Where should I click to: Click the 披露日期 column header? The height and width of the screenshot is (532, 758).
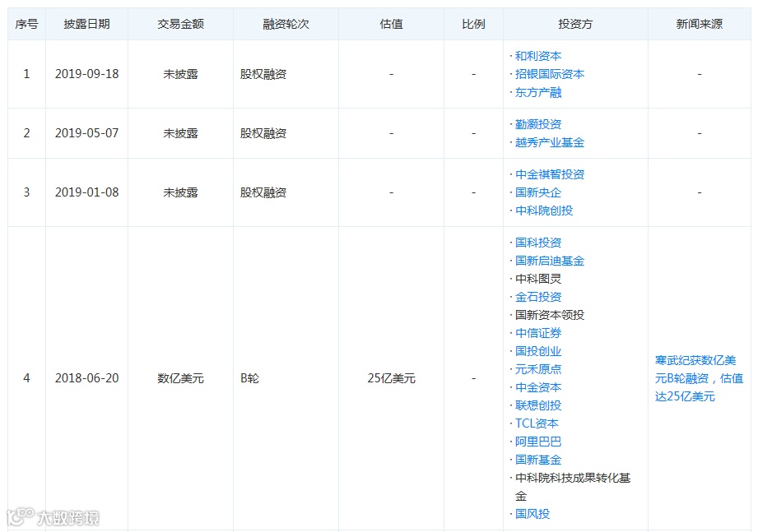pos(87,24)
